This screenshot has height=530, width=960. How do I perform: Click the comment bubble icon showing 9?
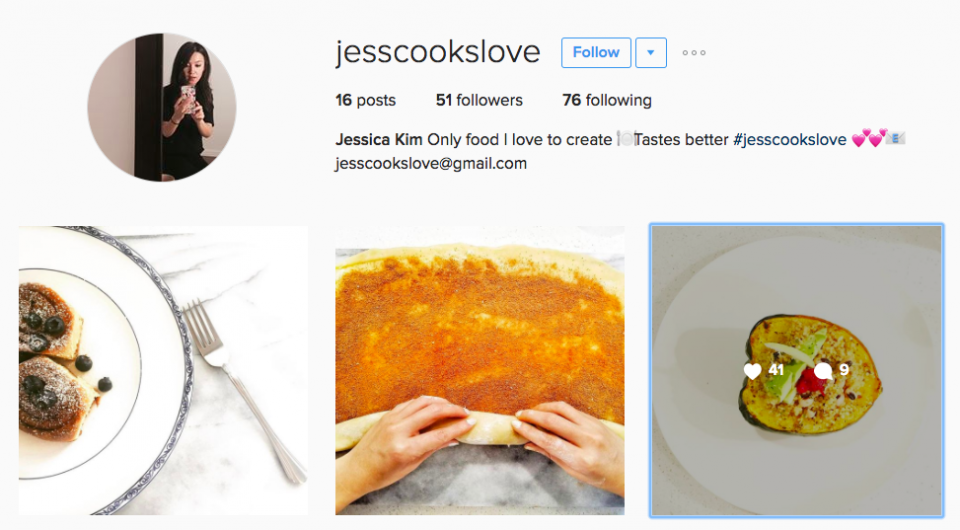(x=823, y=370)
